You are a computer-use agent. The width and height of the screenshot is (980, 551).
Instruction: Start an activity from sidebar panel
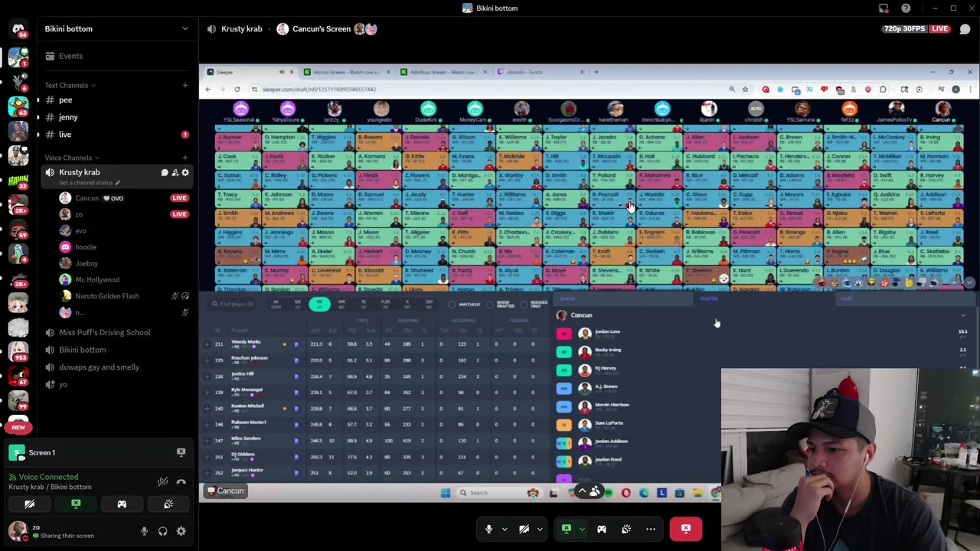[122, 504]
